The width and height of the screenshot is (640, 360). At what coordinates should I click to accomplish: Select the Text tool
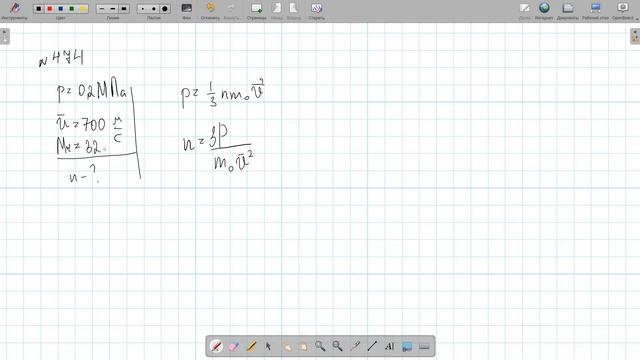point(389,347)
